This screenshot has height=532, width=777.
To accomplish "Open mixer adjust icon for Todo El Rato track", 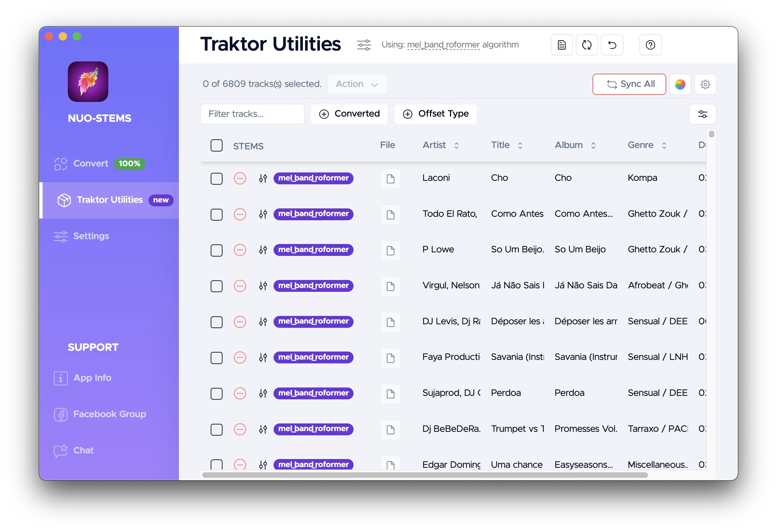I will pos(263,214).
